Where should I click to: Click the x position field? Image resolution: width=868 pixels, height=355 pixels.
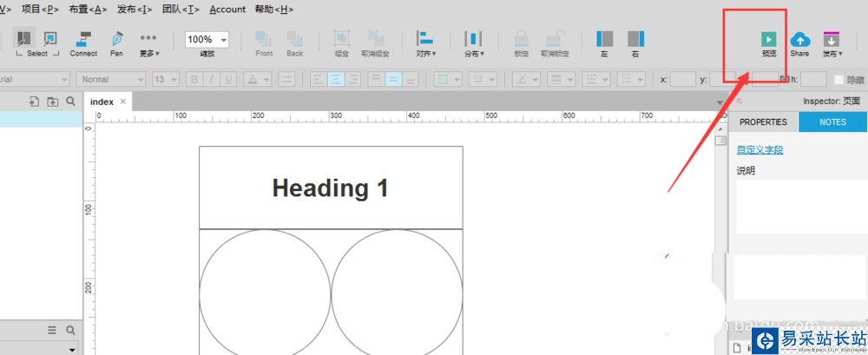(x=682, y=79)
